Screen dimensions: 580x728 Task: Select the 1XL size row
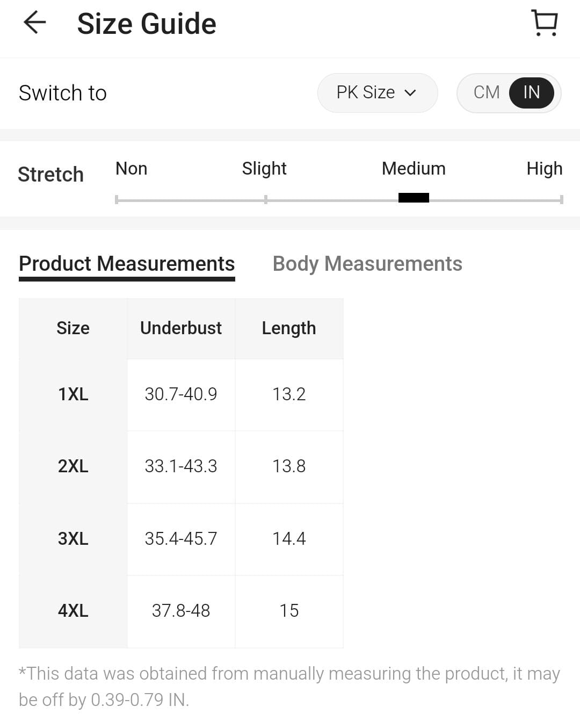coord(73,394)
